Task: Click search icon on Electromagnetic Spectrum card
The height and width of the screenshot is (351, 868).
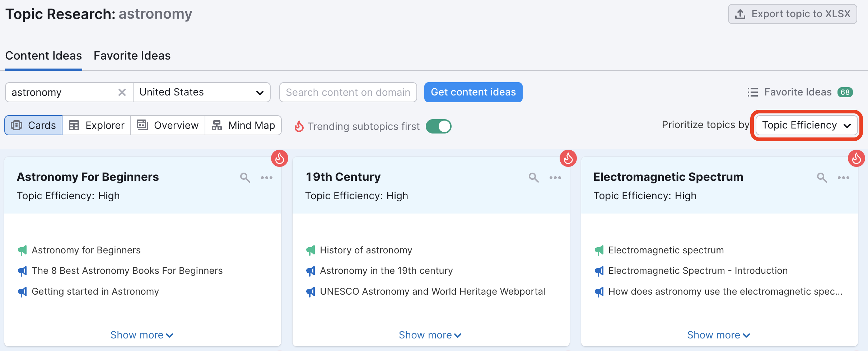Action: pyautogui.click(x=822, y=177)
